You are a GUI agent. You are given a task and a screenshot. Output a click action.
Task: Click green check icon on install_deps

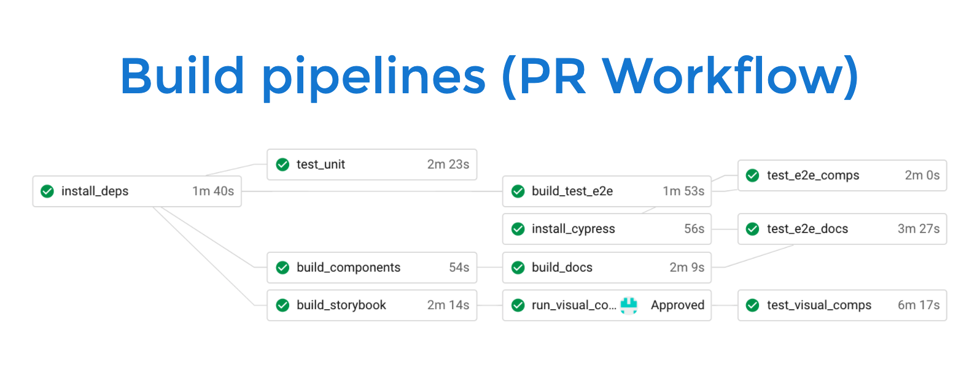(x=47, y=191)
